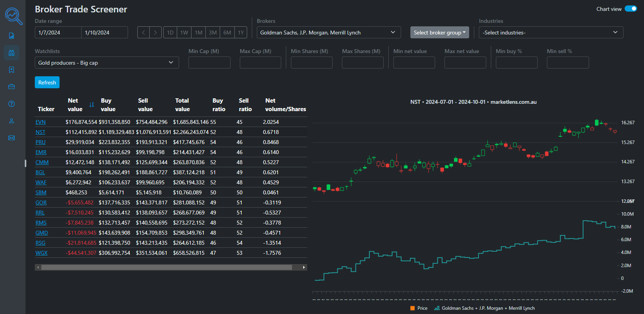Toggle Goldman Sachs broker series legend

pos(485,308)
